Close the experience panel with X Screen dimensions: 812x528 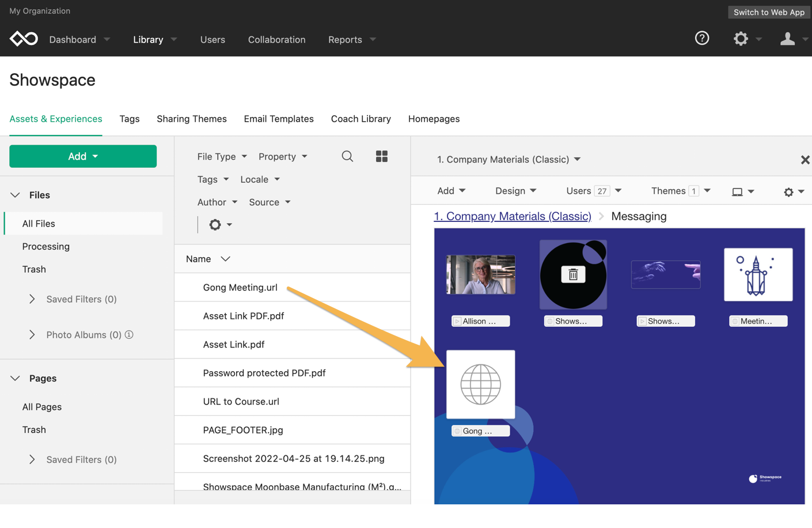coord(805,160)
